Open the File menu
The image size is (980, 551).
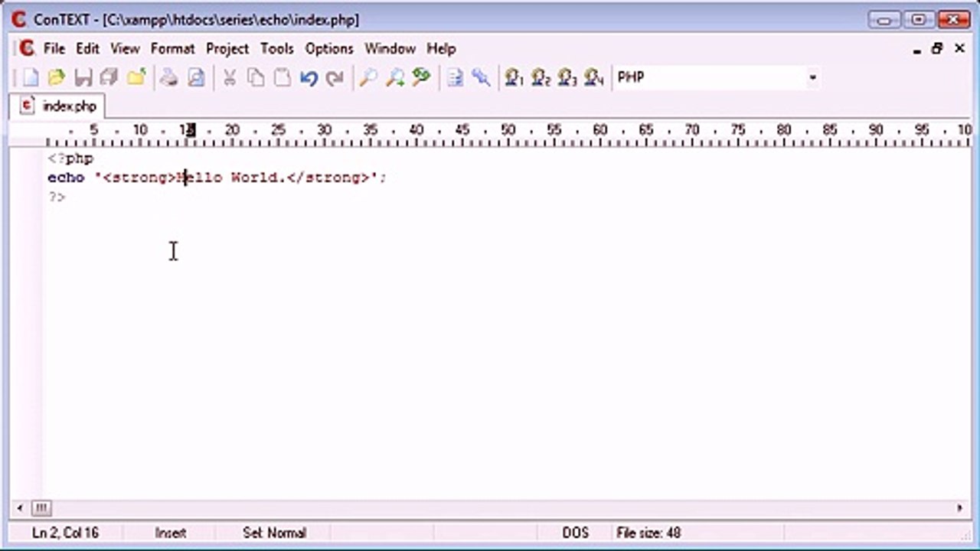[54, 48]
